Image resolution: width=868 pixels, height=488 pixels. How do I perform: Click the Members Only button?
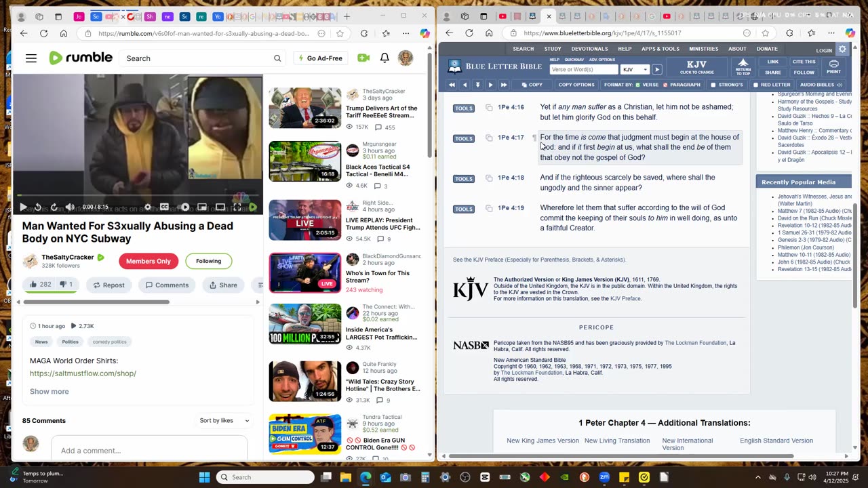click(149, 261)
